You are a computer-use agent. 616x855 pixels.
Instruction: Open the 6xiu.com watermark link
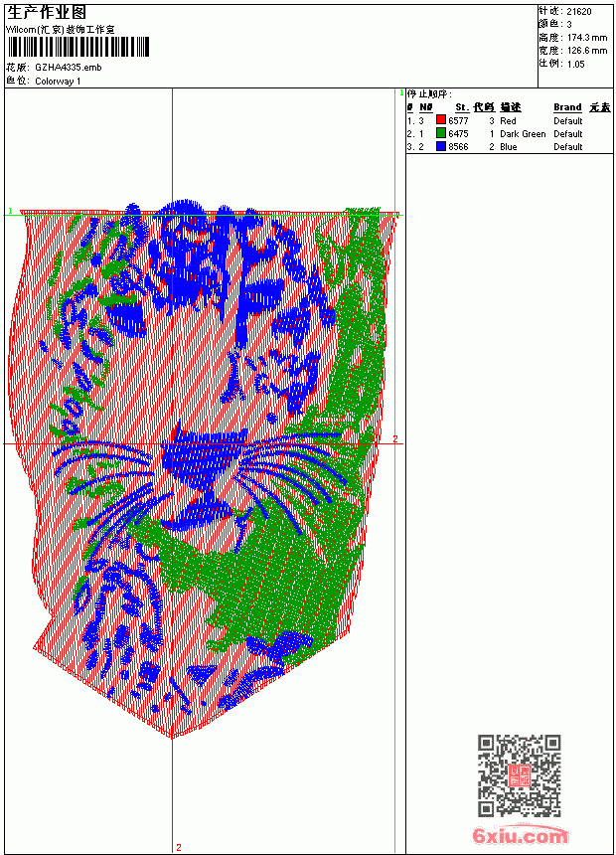click(520, 835)
